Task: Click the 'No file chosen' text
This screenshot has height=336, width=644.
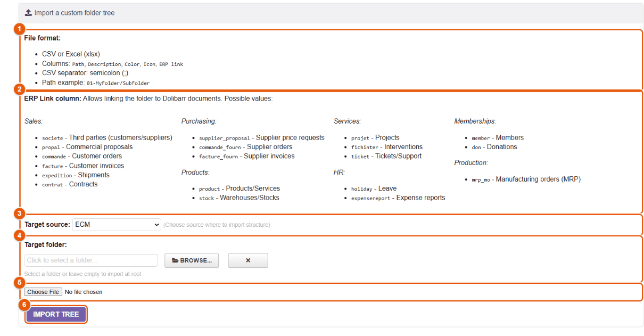Action: (84, 292)
